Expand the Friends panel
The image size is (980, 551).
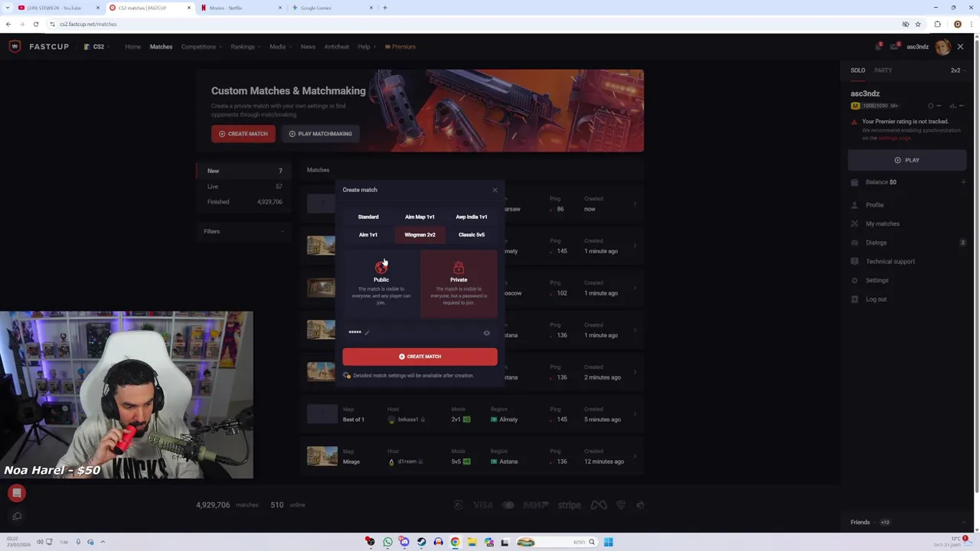pos(907,522)
